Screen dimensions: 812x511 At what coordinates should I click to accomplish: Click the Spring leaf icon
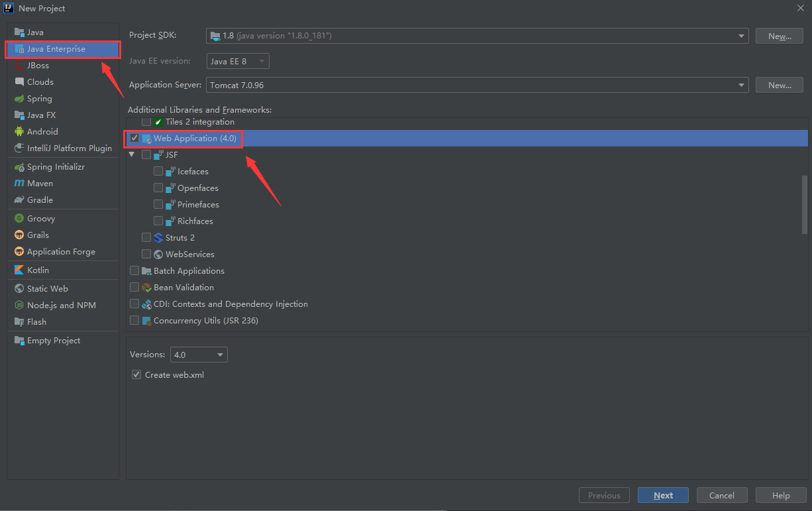coord(19,99)
